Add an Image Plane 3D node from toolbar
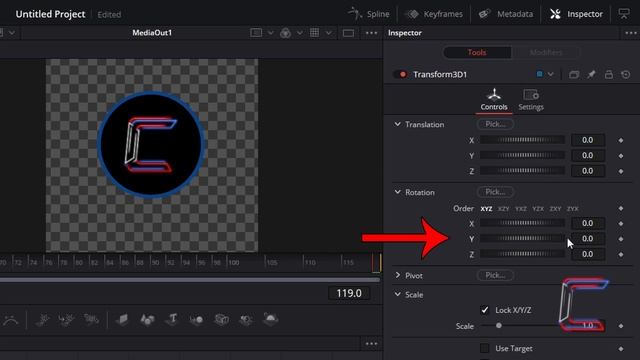Image resolution: width=640 pixels, height=360 pixels. click(122, 320)
